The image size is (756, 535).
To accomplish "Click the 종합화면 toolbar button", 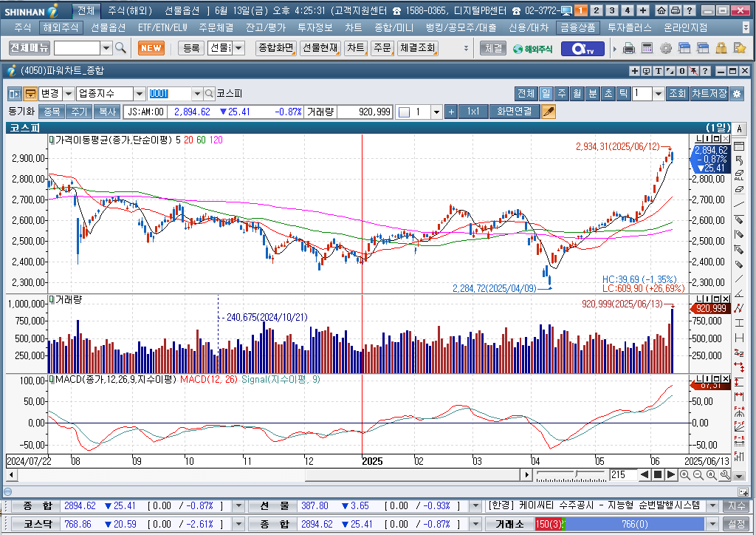I will click(x=276, y=48).
